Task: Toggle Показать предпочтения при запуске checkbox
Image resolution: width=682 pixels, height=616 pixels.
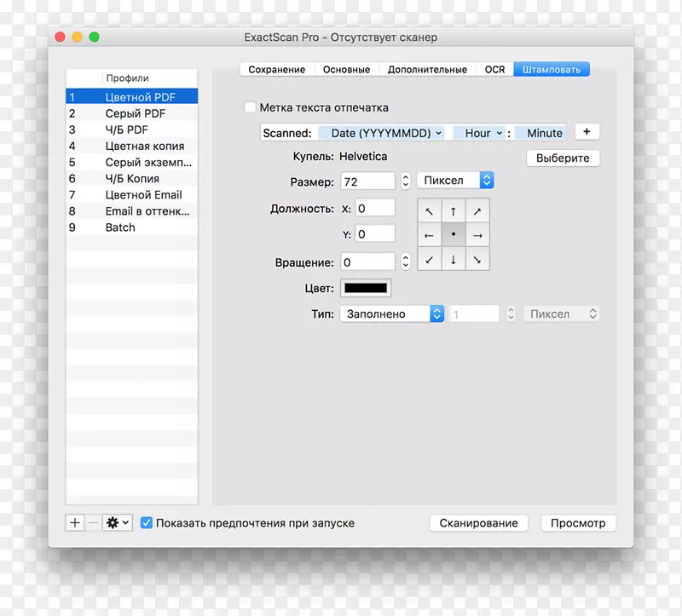Action: click(x=147, y=523)
